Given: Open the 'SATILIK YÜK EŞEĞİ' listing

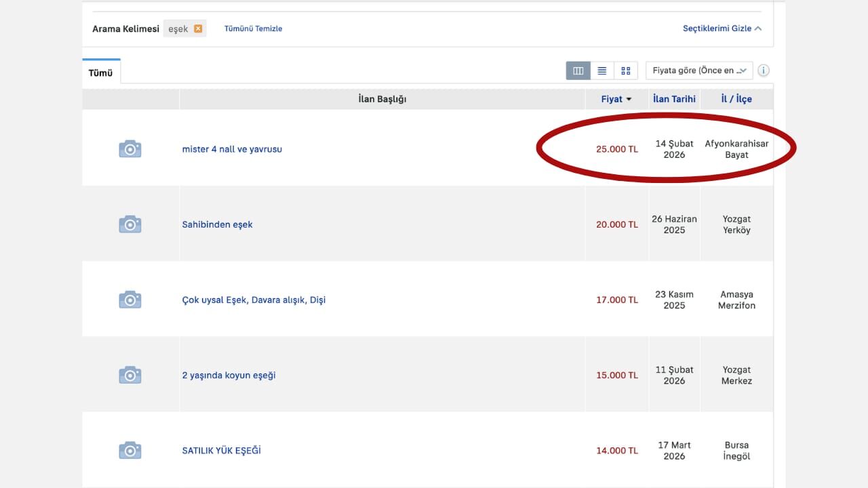Looking at the screenshot, I should pyautogui.click(x=221, y=451).
